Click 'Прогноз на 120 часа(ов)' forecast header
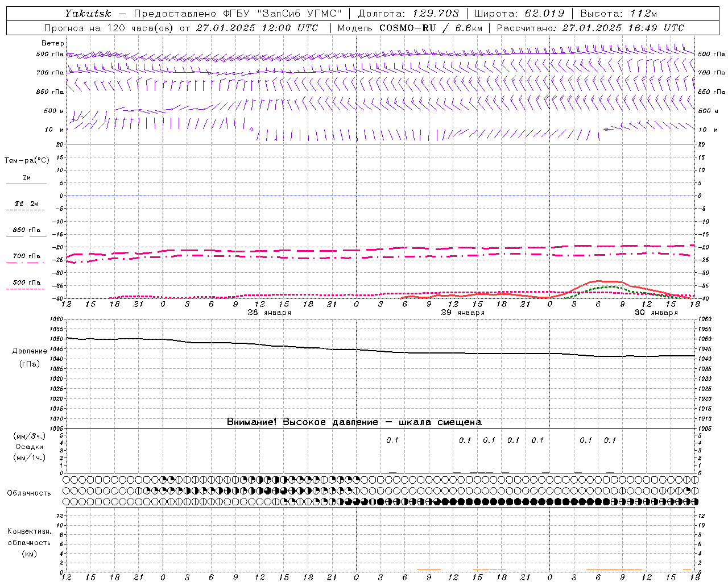 point(109,28)
